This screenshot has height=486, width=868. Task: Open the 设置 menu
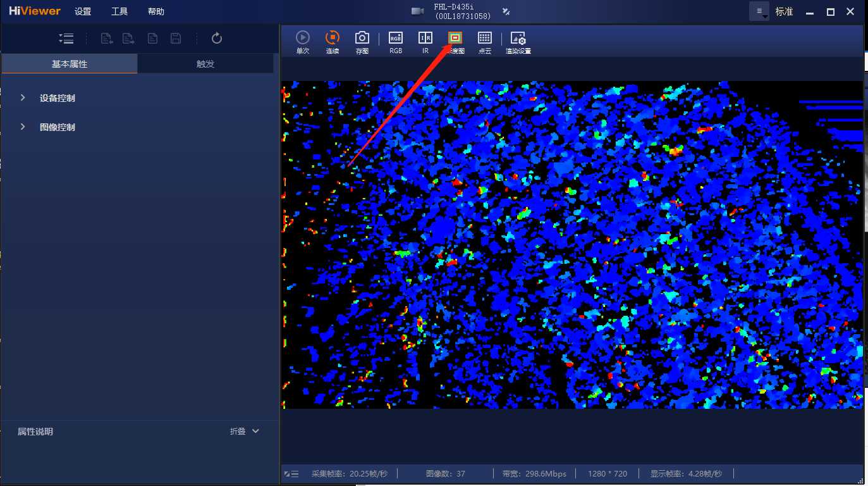click(83, 11)
